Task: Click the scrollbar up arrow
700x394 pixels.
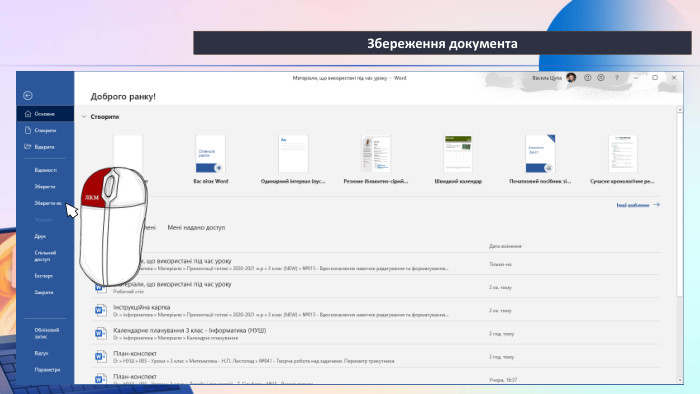Action: point(680,109)
